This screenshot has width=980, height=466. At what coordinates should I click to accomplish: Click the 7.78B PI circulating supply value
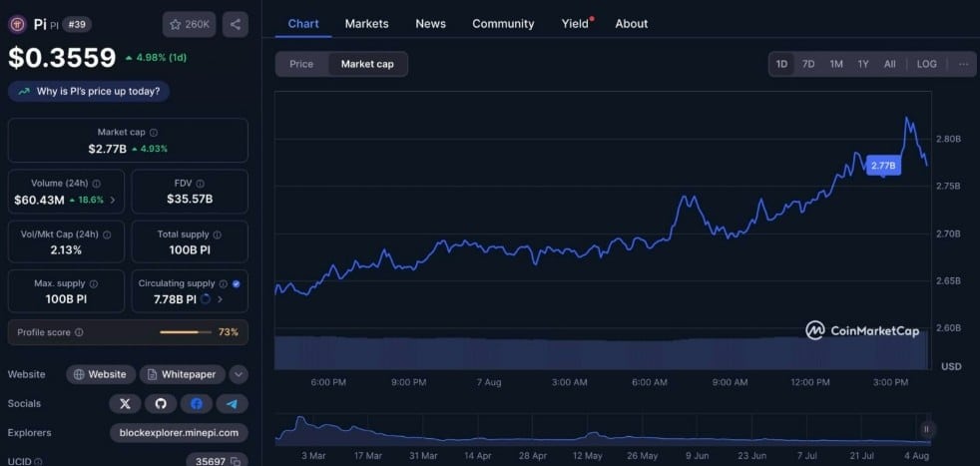(175, 299)
